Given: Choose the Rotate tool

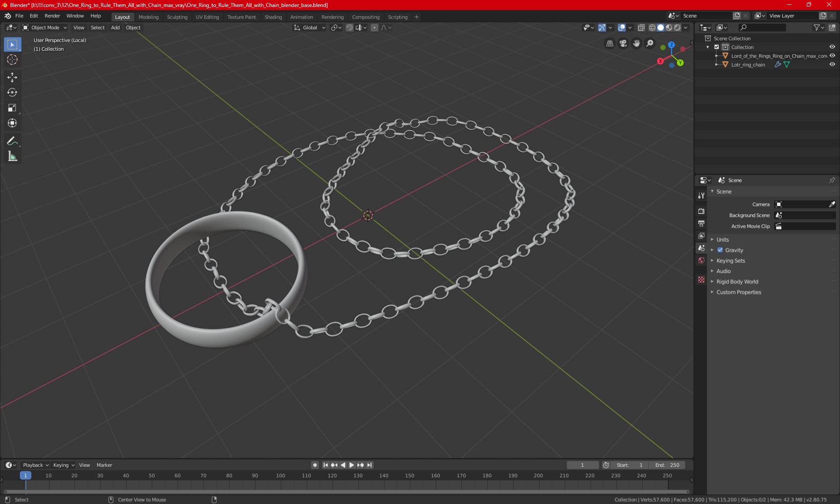Looking at the screenshot, I should tap(12, 92).
